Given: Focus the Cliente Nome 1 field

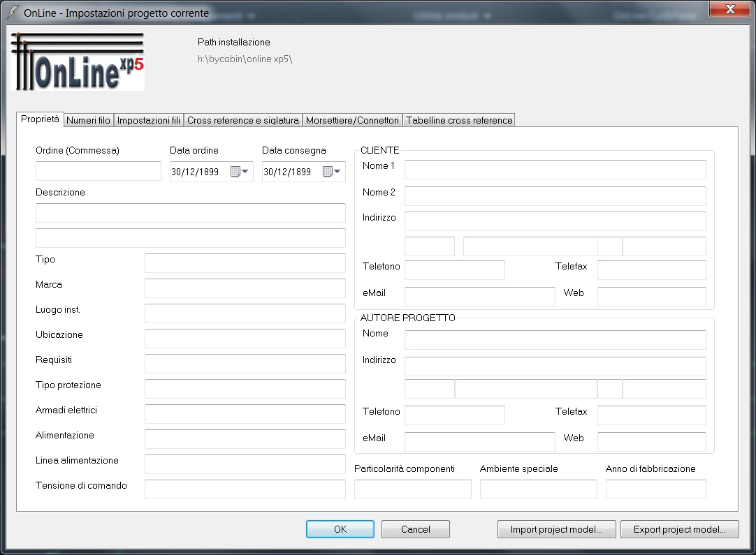Looking at the screenshot, I should pyautogui.click(x=555, y=170).
